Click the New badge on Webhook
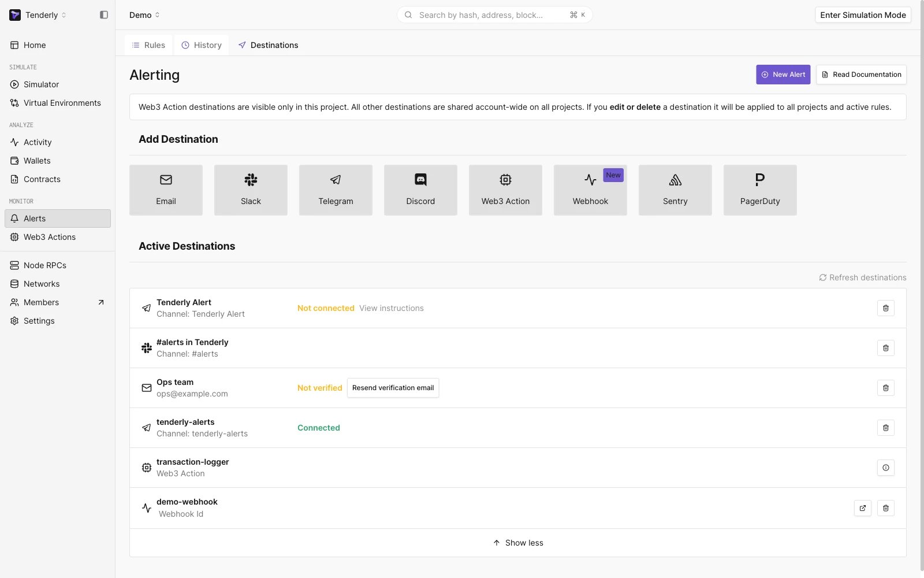Image resolution: width=924 pixels, height=578 pixels. tap(613, 175)
